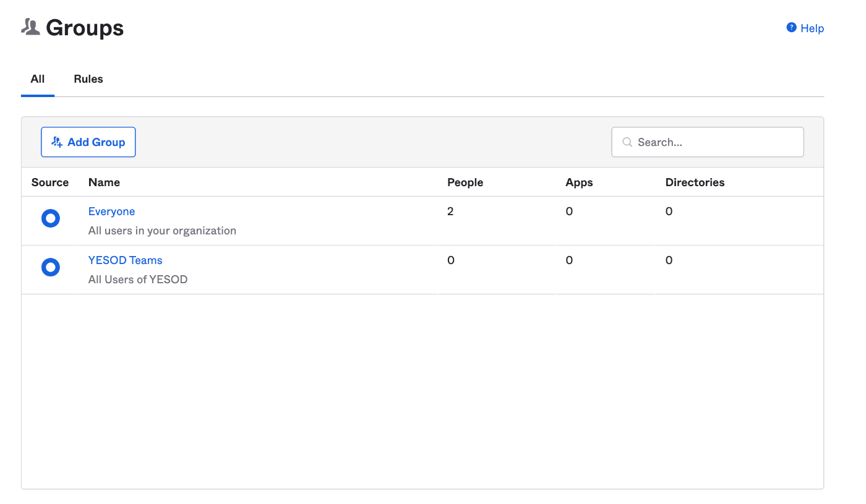Switch to the All tab
Image resolution: width=866 pixels, height=504 pixels.
tap(38, 79)
